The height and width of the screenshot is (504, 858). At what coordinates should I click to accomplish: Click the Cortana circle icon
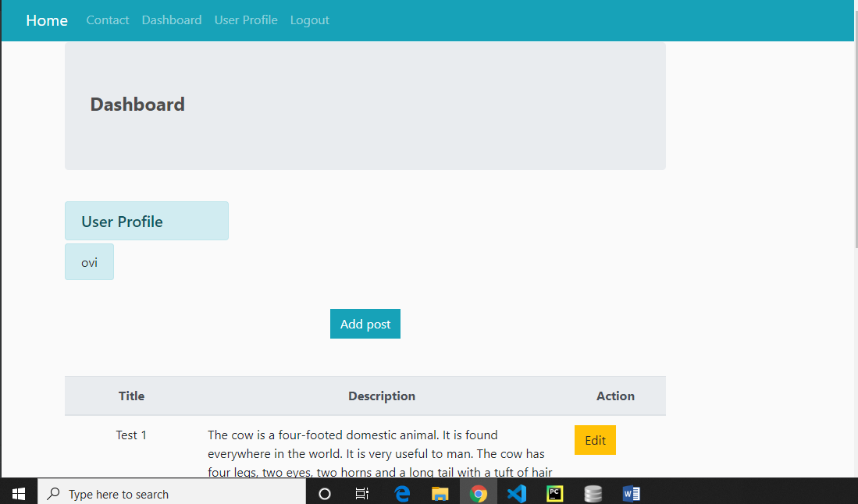pos(325,493)
